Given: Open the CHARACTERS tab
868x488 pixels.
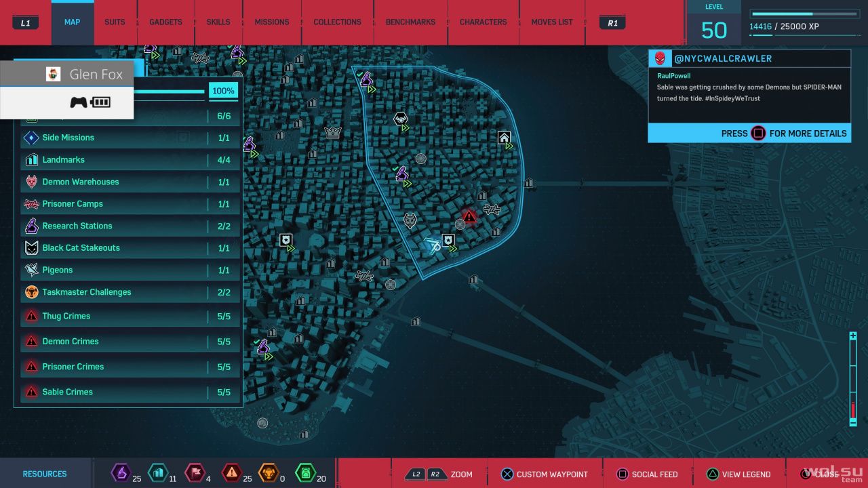Looking at the screenshot, I should 484,22.
